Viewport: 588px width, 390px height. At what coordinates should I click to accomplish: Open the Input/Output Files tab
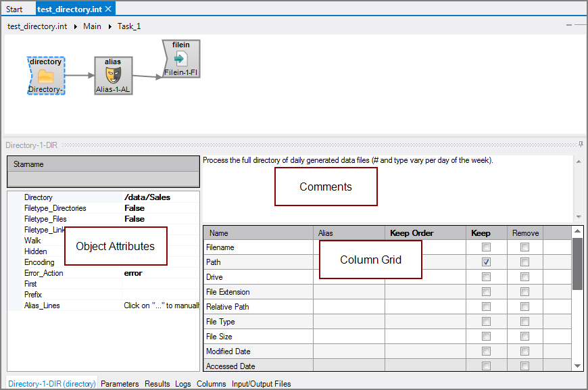coord(262,384)
